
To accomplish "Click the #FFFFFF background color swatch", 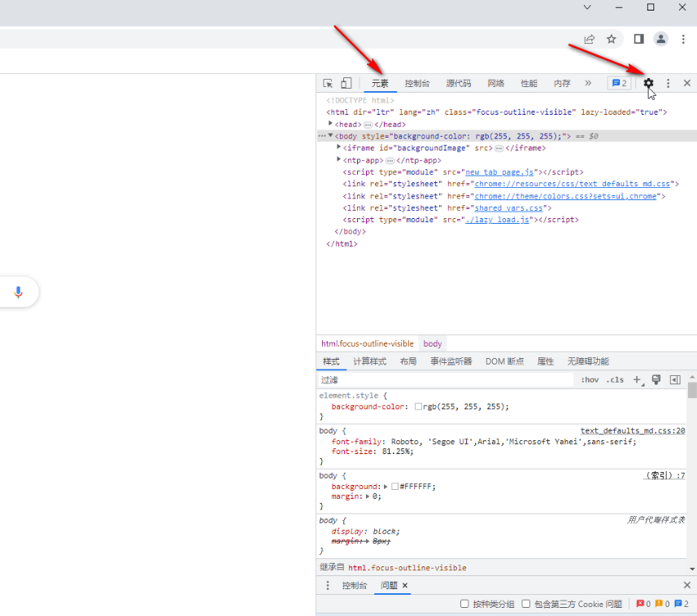I will pos(394,487).
